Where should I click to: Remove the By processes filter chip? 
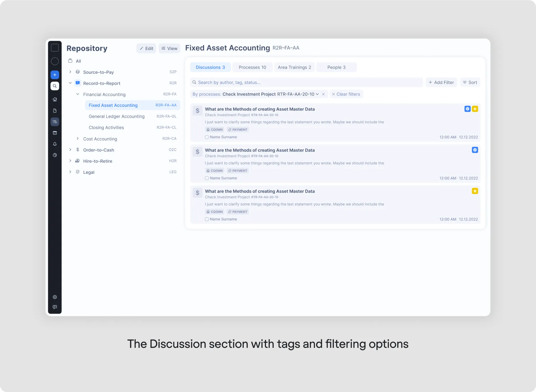pyautogui.click(x=323, y=94)
